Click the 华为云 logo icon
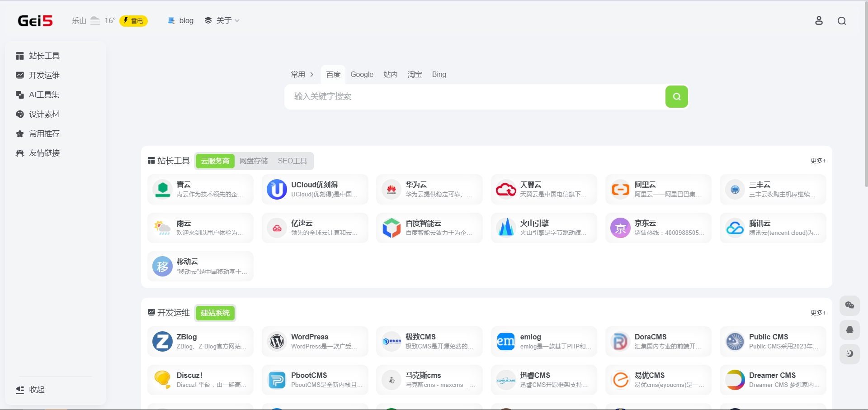This screenshot has height=410, width=868. tap(391, 189)
